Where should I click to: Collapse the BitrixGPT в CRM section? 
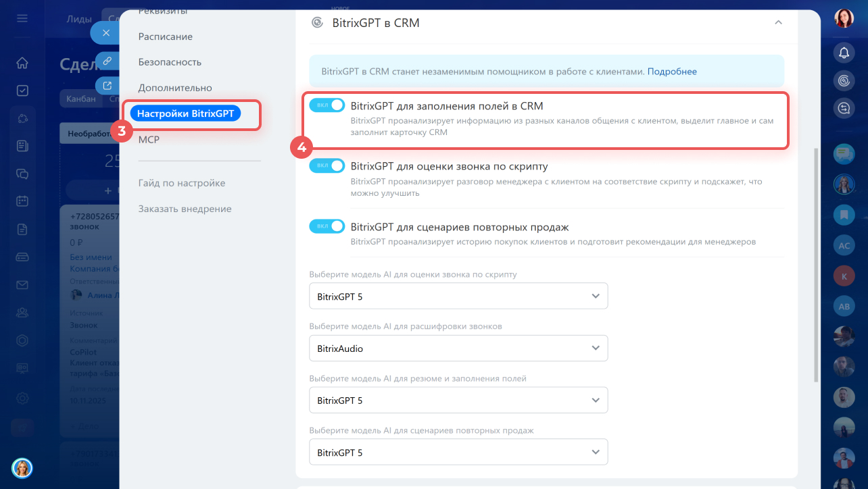click(x=778, y=22)
